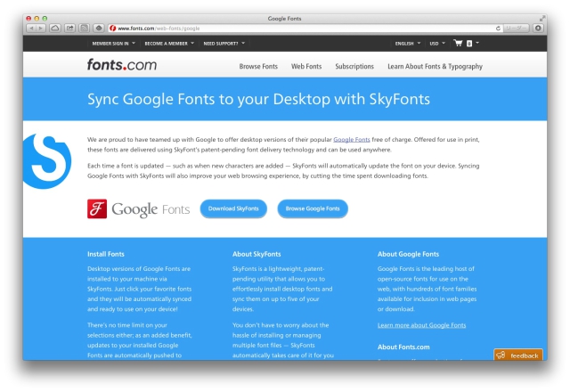Click the fonts.com favicon in the address bar
570x392 pixels.
click(113, 29)
